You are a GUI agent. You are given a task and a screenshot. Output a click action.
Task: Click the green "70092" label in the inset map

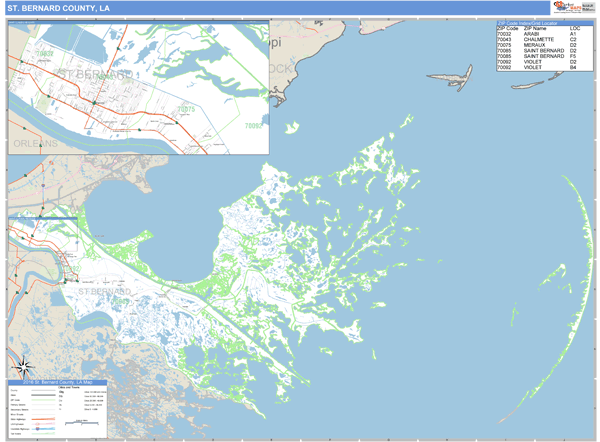253,126
